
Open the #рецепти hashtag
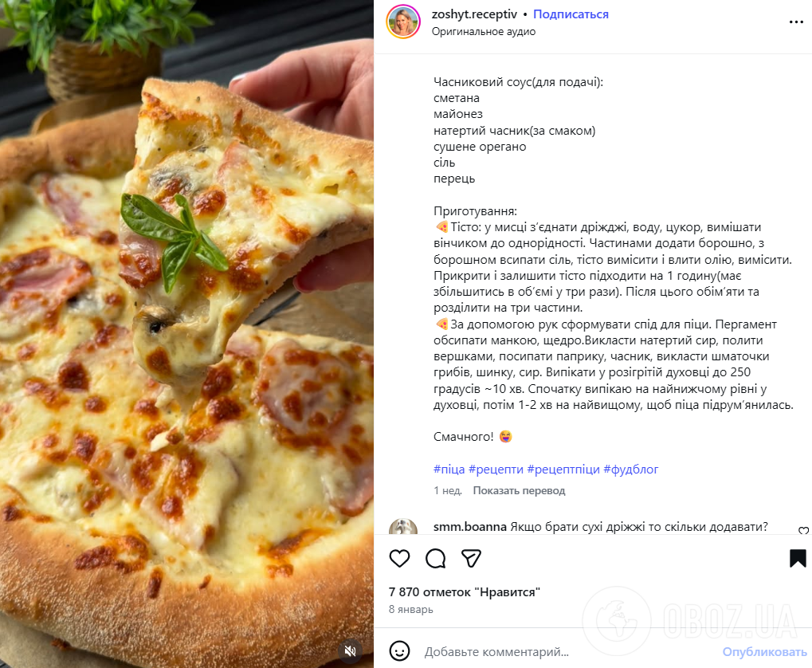pyautogui.click(x=496, y=469)
